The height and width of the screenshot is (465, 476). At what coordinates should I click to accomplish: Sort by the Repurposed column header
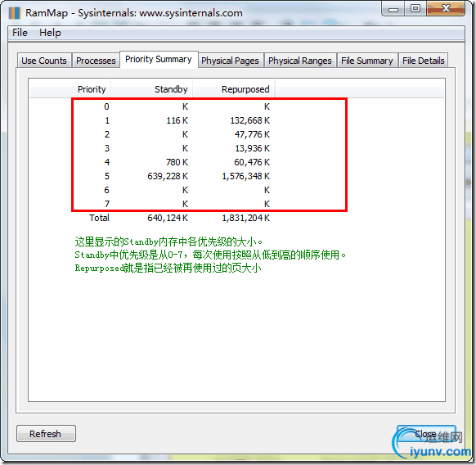point(234,89)
